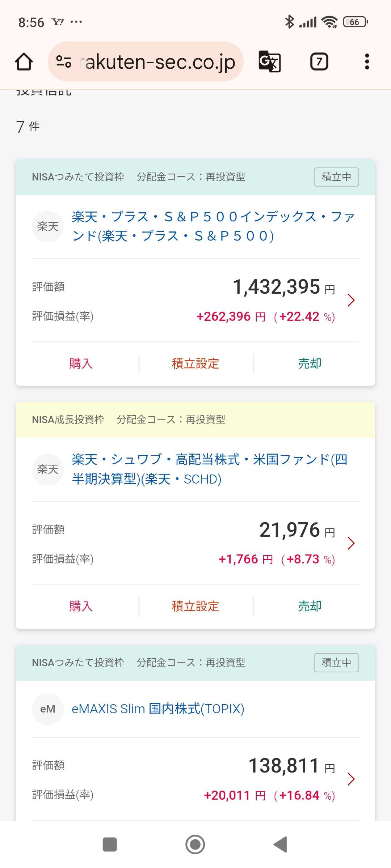Tap 購入 for the S&P500 fund
Viewport: 391px width, 868px height.
(81, 363)
